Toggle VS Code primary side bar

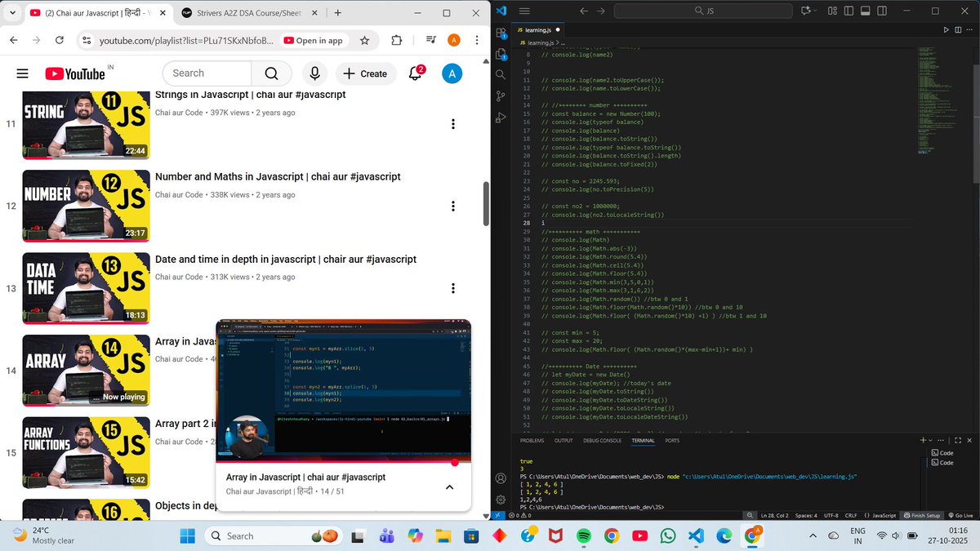(847, 11)
